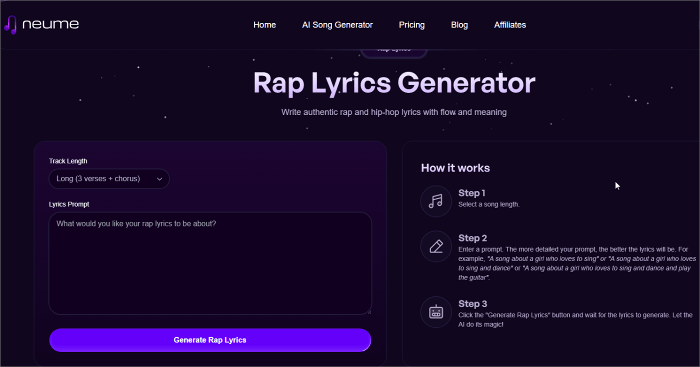Viewport: 700px width, 367px height.
Task: Navigate to the Blog page
Action: 459,25
